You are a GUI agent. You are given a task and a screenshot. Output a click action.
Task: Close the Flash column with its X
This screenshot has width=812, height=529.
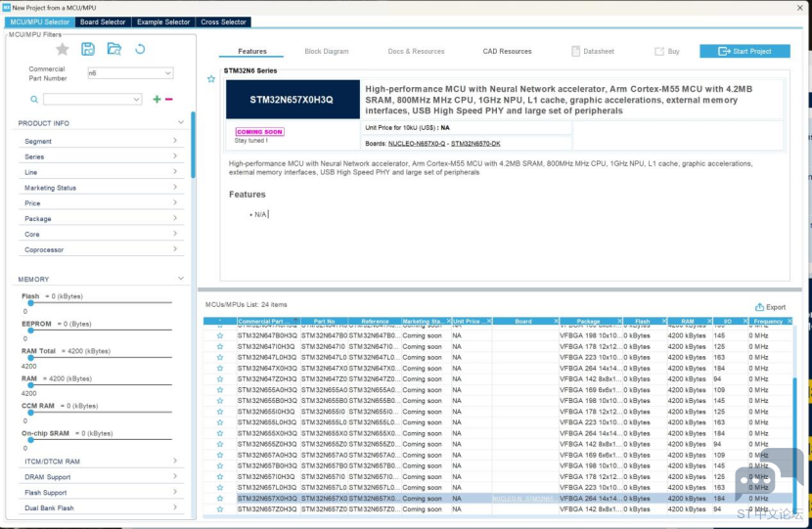664,322
